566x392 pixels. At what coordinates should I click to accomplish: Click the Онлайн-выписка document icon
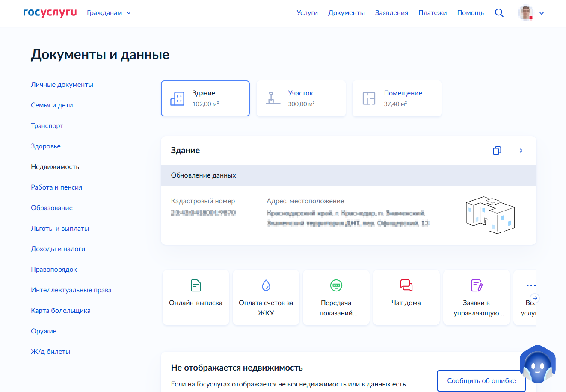tap(196, 285)
